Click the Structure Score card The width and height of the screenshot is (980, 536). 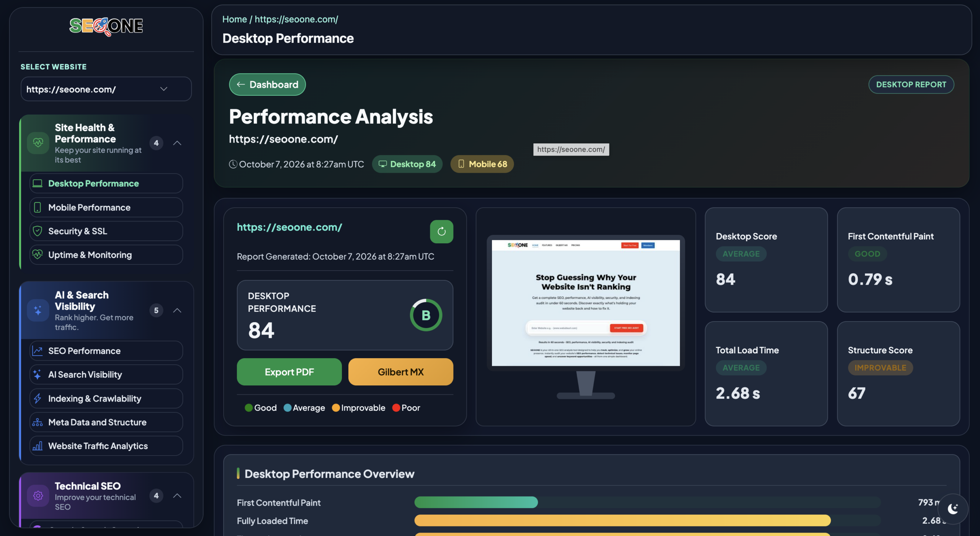(x=898, y=374)
